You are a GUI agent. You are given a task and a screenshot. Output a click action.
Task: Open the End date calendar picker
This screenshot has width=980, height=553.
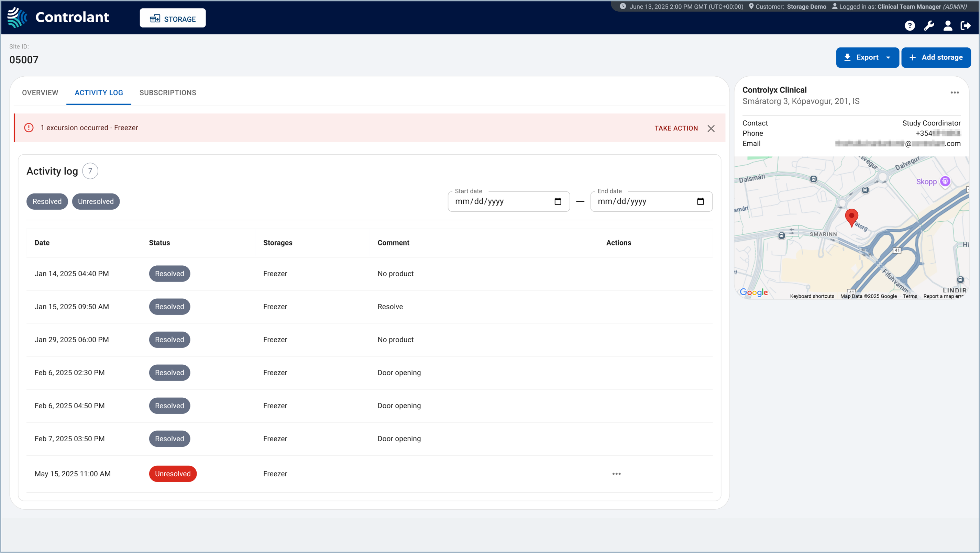click(x=701, y=201)
